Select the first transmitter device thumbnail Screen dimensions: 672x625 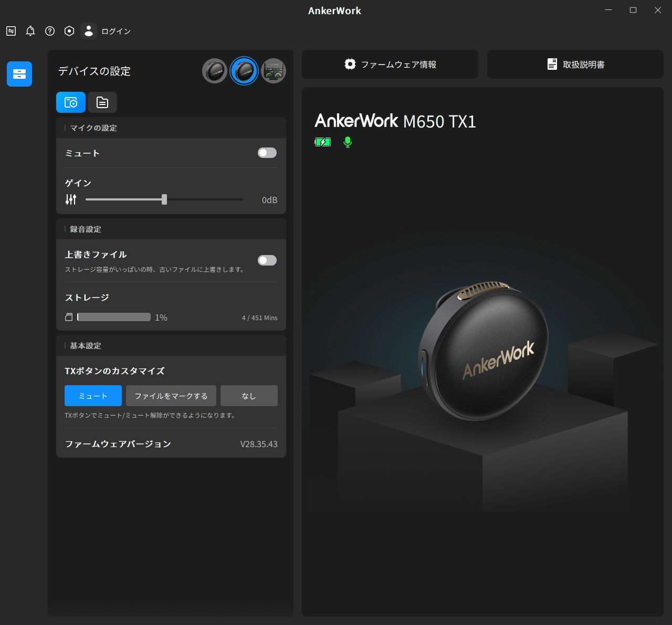[215, 71]
